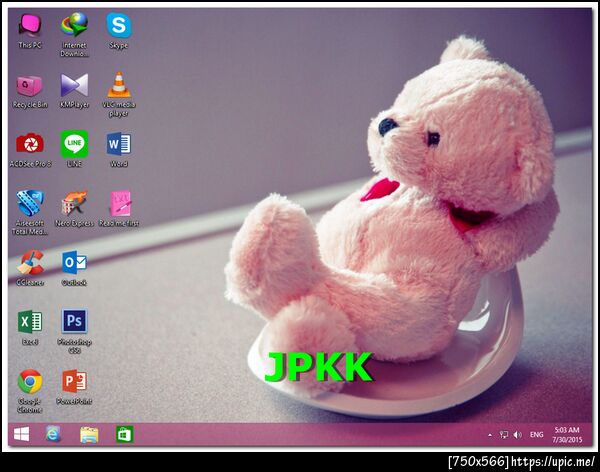
Task: Select the PowerPoint desktop shortcut
Action: tap(74, 387)
